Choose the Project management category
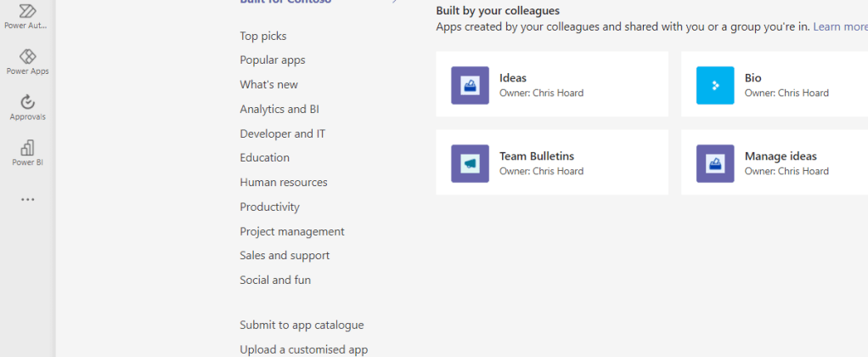The image size is (868, 357). (x=292, y=231)
